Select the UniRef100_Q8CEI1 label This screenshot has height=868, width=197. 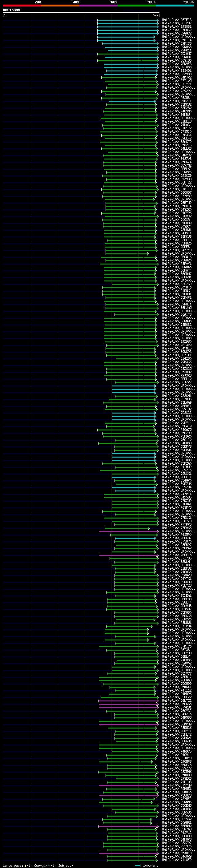pyautogui.click(x=177, y=477)
